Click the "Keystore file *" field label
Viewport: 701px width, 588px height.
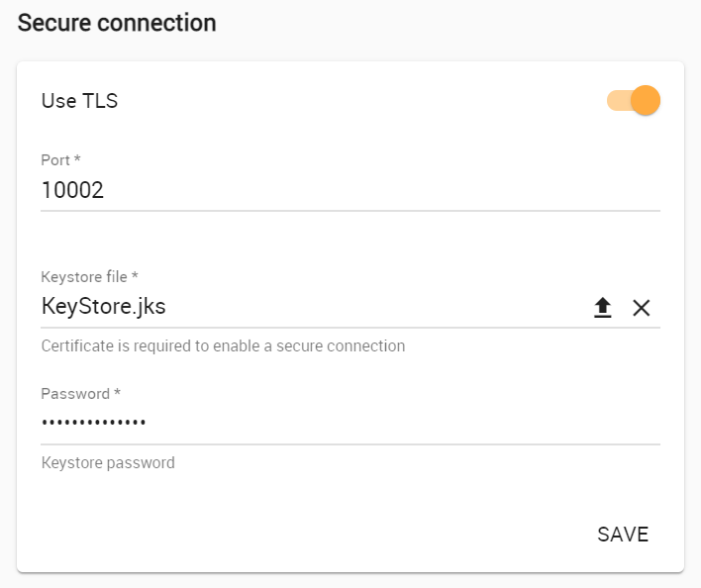pyautogui.click(x=88, y=276)
